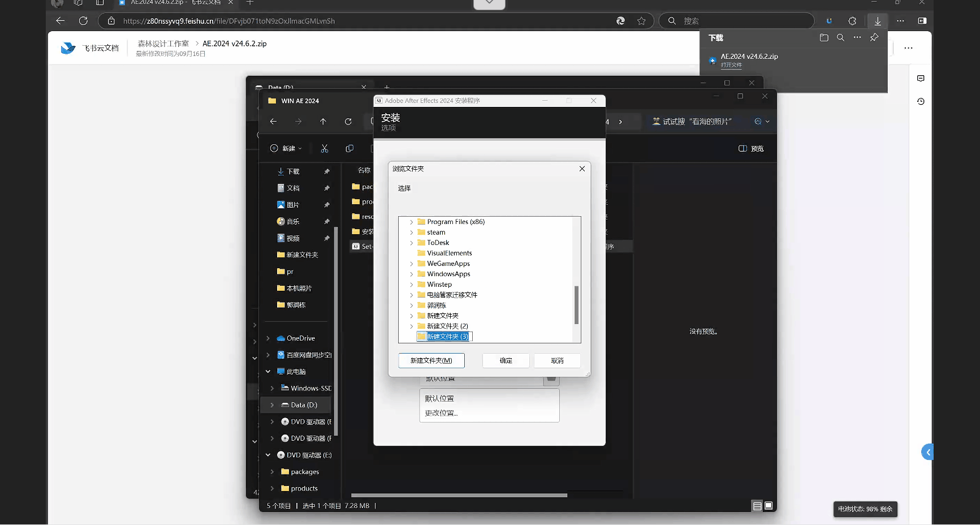The width and height of the screenshot is (980, 525).
Task: Pin the downloads panel
Action: (874, 38)
